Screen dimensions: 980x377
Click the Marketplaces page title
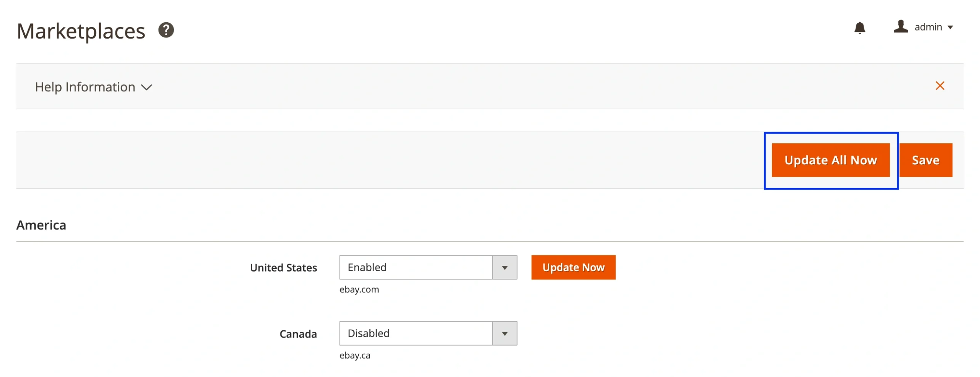[80, 30]
